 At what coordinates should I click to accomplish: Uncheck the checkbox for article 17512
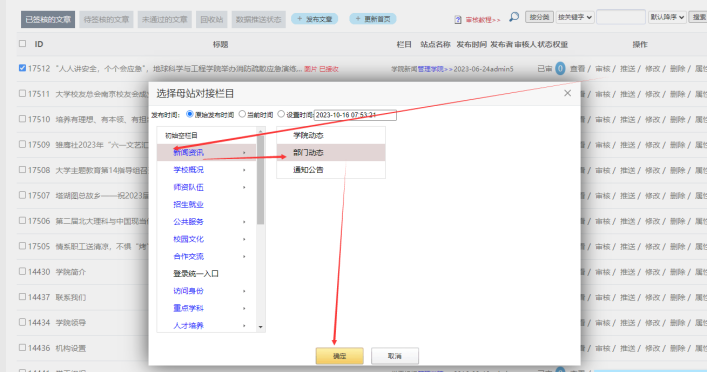tap(22, 68)
